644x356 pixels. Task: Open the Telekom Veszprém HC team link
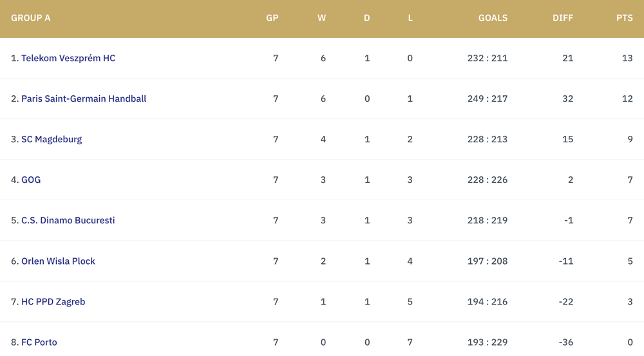68,59
